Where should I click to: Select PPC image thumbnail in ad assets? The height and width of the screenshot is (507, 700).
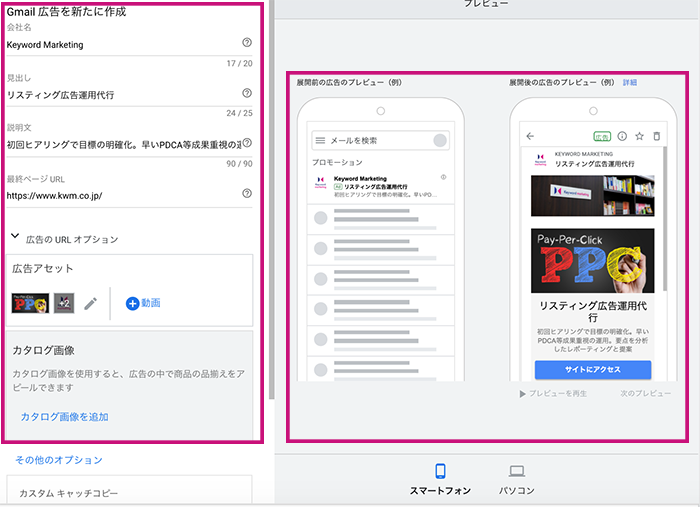[30, 303]
